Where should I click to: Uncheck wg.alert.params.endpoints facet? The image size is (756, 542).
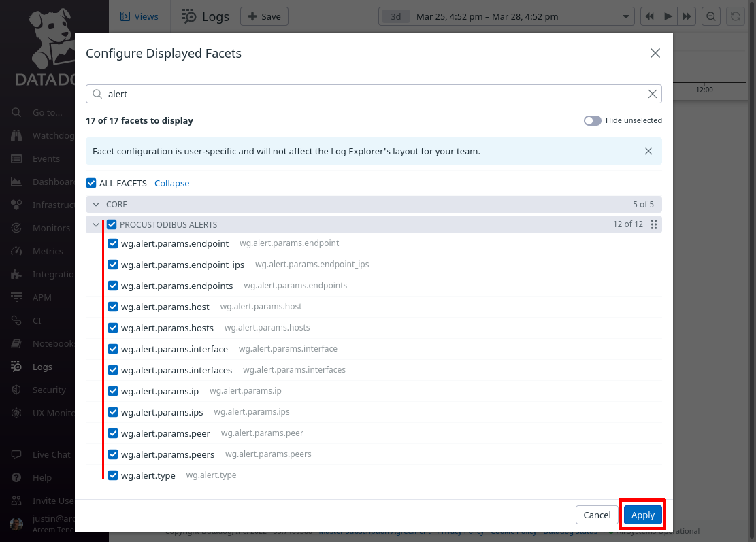point(113,286)
